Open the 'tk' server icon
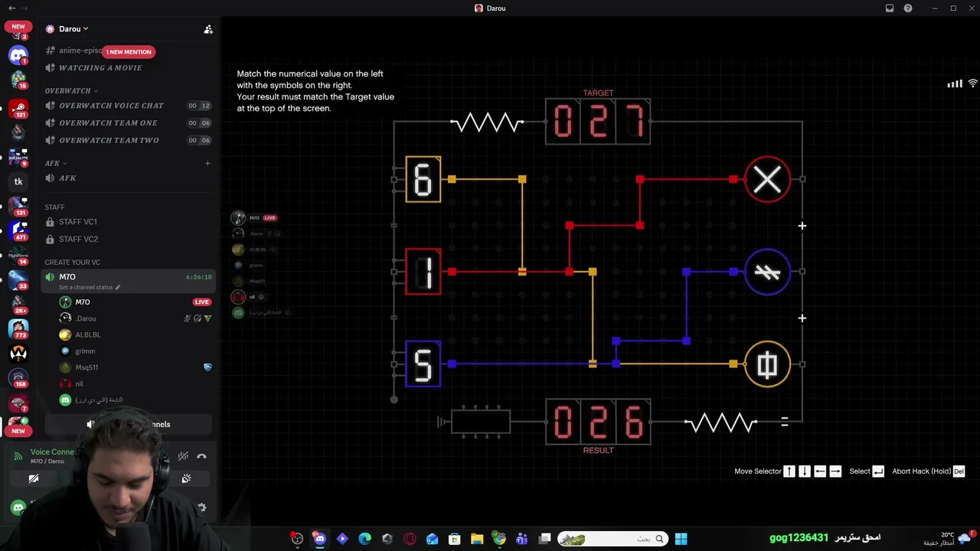Screen dimensions: 980x551 [x=18, y=181]
